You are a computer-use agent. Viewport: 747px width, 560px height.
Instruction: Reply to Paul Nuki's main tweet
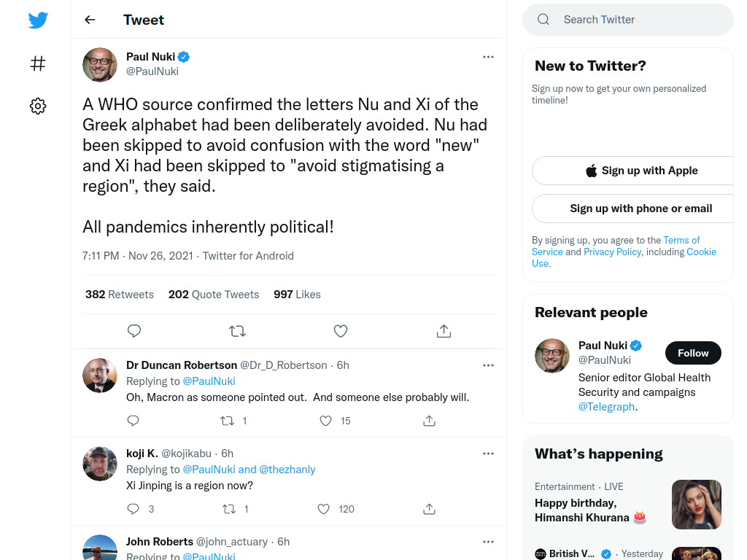pos(134,331)
